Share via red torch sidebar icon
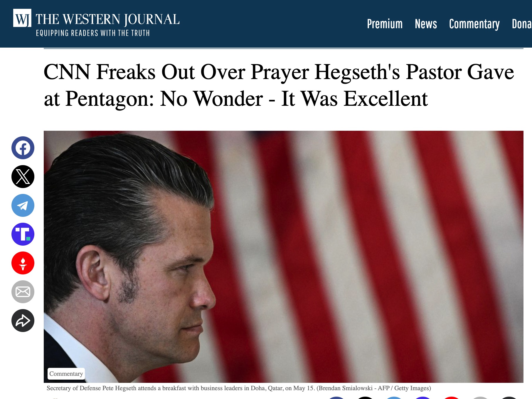 23,263
